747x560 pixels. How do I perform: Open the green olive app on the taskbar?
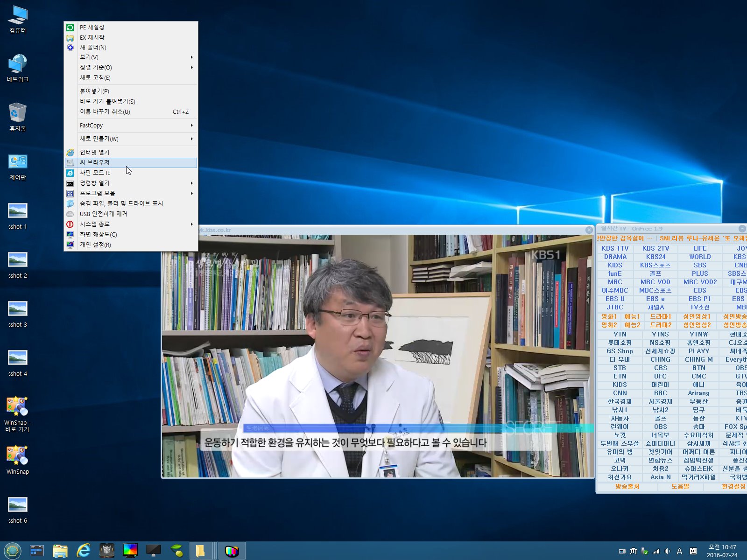[177, 551]
